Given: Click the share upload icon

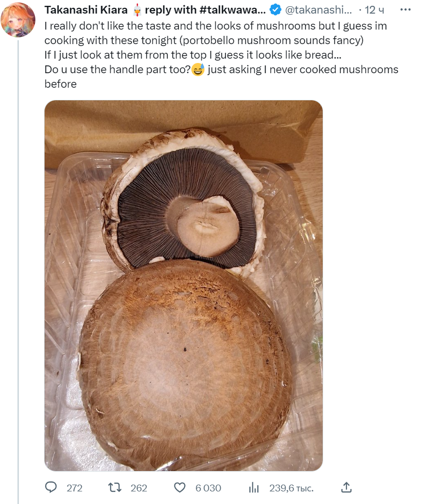Looking at the screenshot, I should click(x=346, y=488).
